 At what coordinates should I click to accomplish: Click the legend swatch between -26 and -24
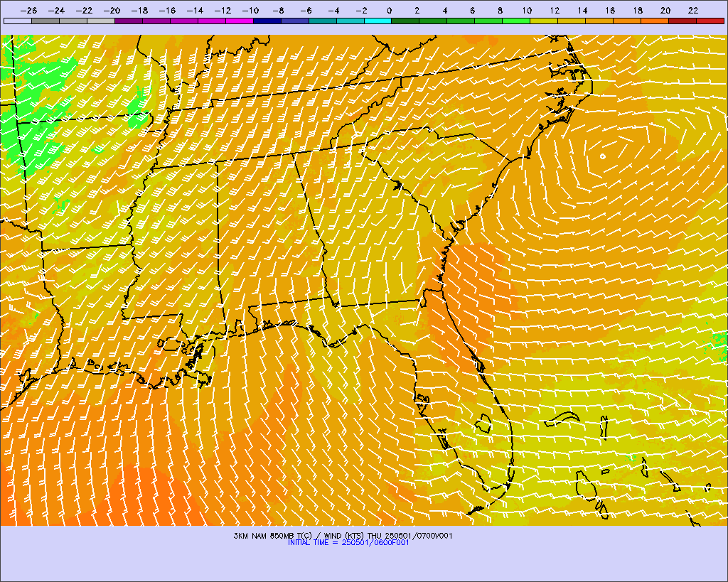coord(45,21)
